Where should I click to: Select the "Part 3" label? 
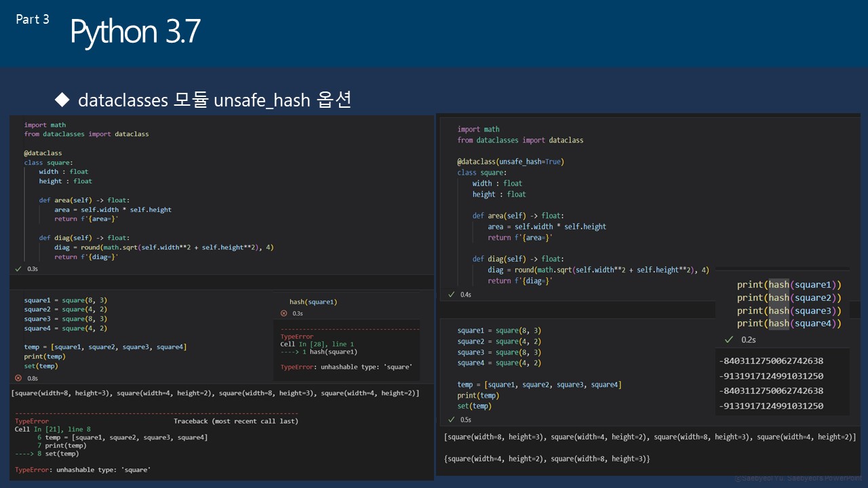[33, 19]
